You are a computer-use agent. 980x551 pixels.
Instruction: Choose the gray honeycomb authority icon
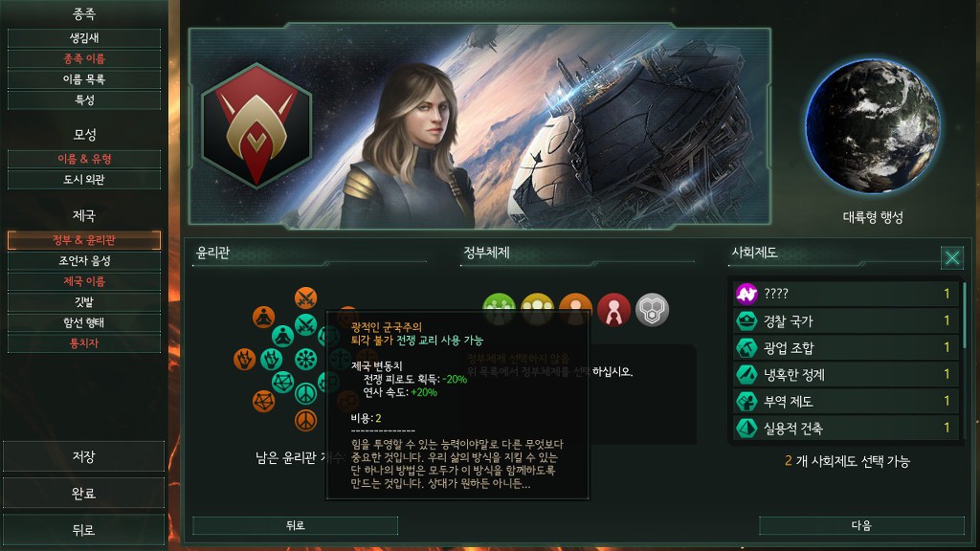[x=652, y=309]
